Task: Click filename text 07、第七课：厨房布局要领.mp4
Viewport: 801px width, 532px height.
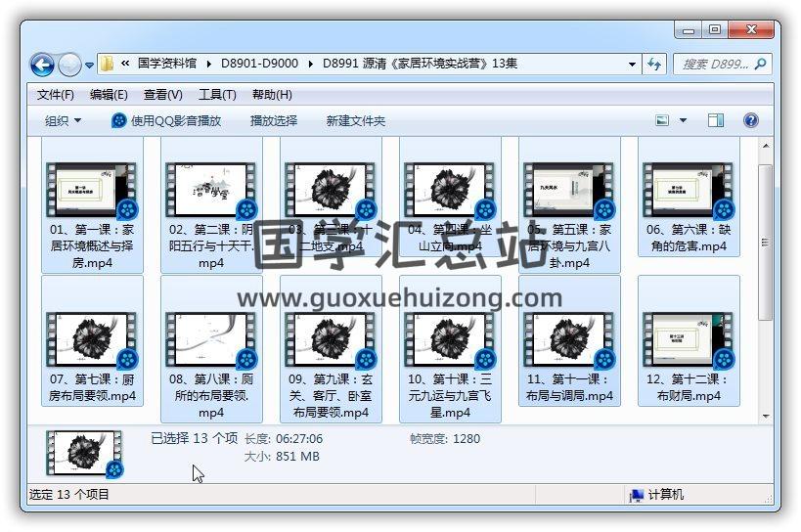Action: point(92,387)
